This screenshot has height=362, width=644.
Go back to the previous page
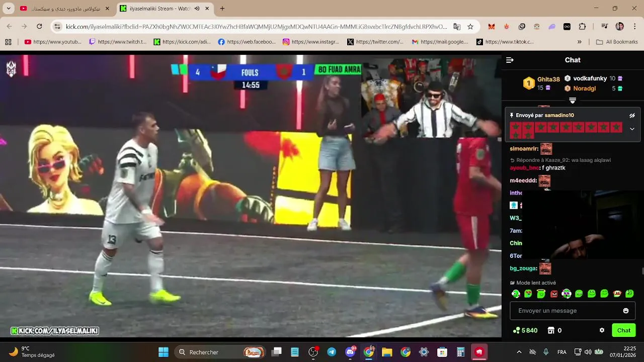[9, 27]
